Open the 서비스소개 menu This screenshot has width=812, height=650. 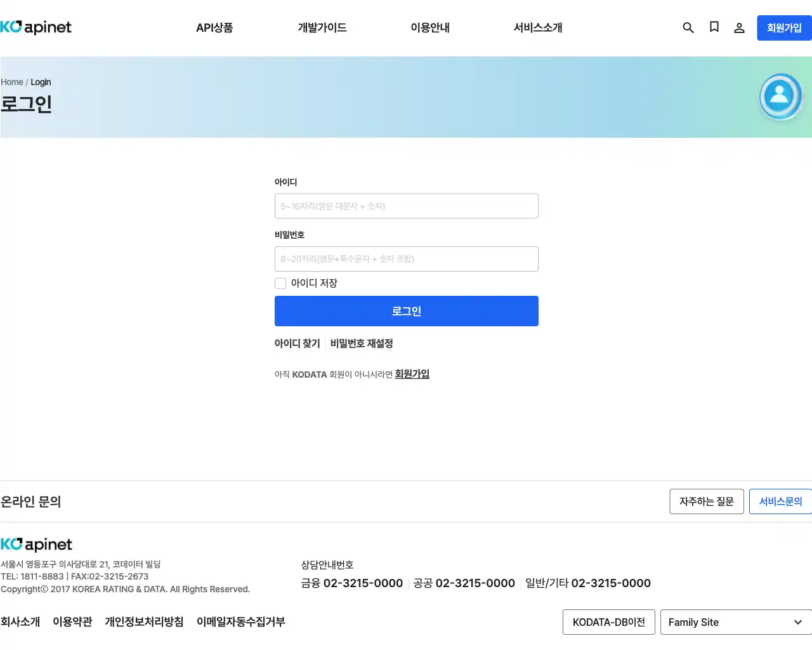(x=537, y=27)
